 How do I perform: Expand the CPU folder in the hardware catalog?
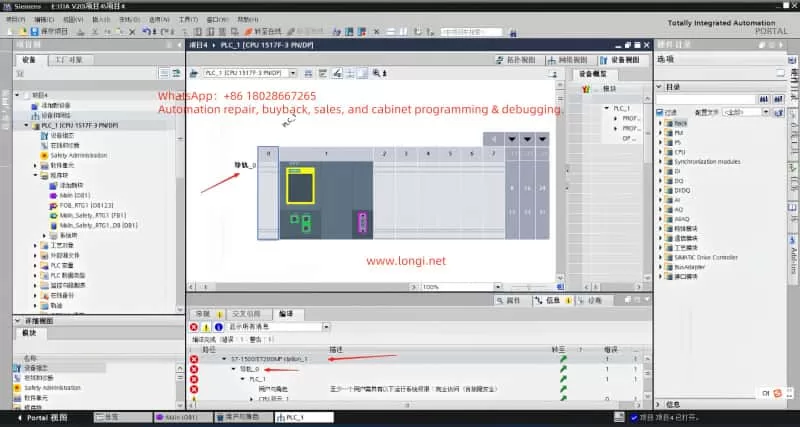[660, 152]
